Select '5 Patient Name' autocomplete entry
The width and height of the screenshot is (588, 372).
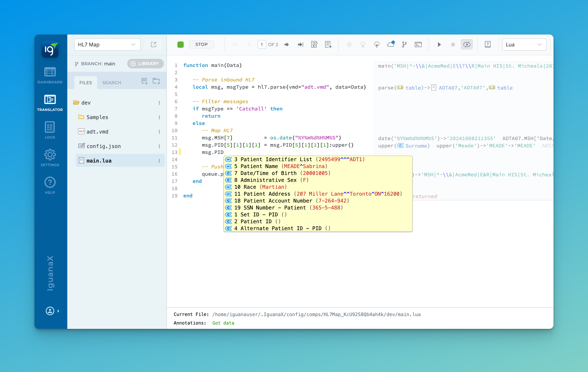click(318, 166)
